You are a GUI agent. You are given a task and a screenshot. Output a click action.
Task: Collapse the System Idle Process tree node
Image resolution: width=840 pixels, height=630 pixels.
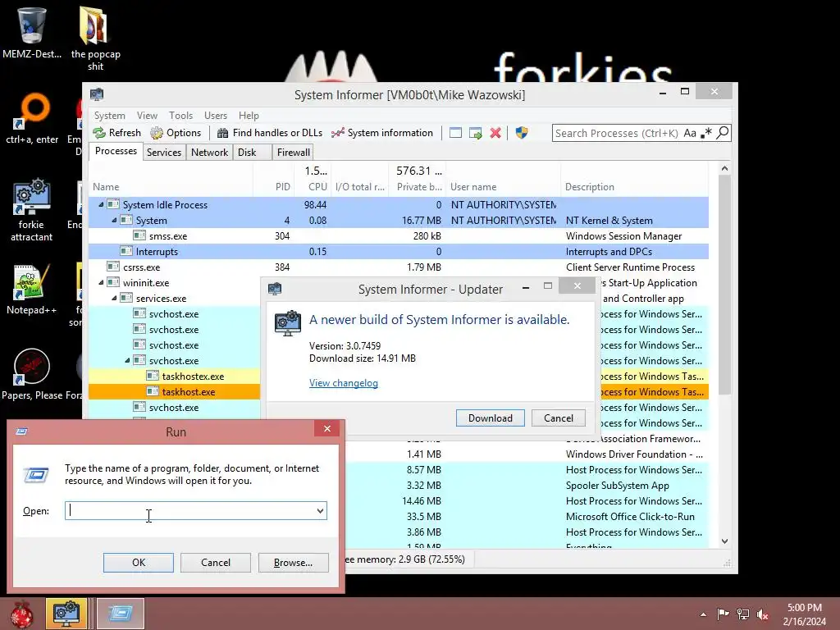101,204
